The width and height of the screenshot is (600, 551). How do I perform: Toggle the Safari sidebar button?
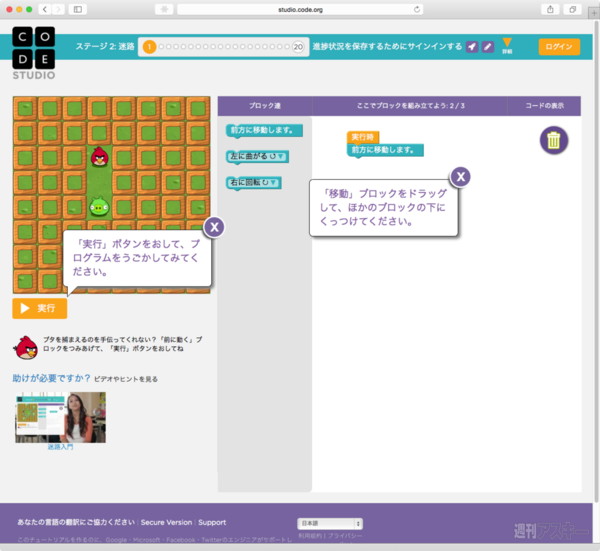(x=78, y=9)
